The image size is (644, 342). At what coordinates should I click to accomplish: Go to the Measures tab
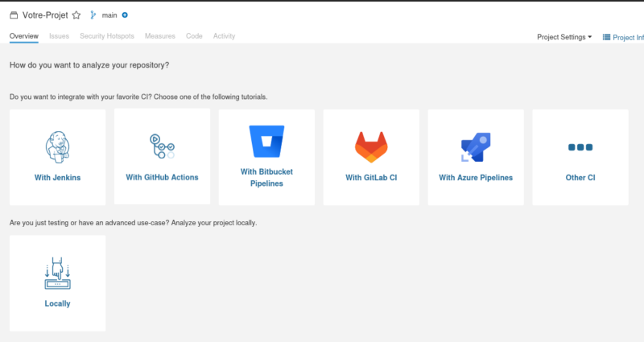click(x=160, y=36)
